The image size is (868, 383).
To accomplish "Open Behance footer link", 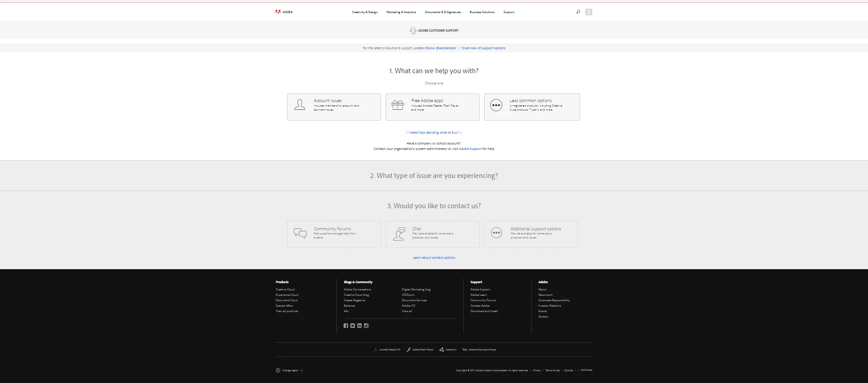I will [349, 306].
